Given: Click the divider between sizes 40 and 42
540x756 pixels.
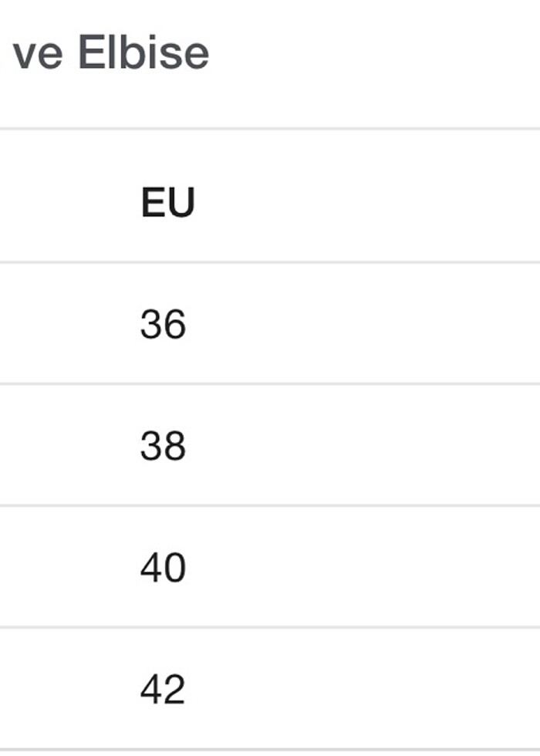Looking at the screenshot, I should point(270,627).
